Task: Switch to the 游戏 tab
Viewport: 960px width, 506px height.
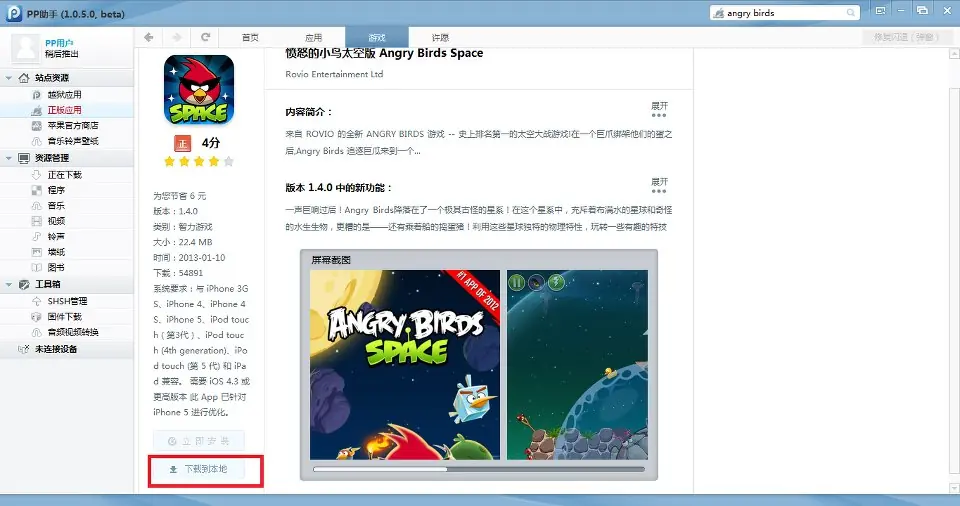Action: tap(377, 37)
